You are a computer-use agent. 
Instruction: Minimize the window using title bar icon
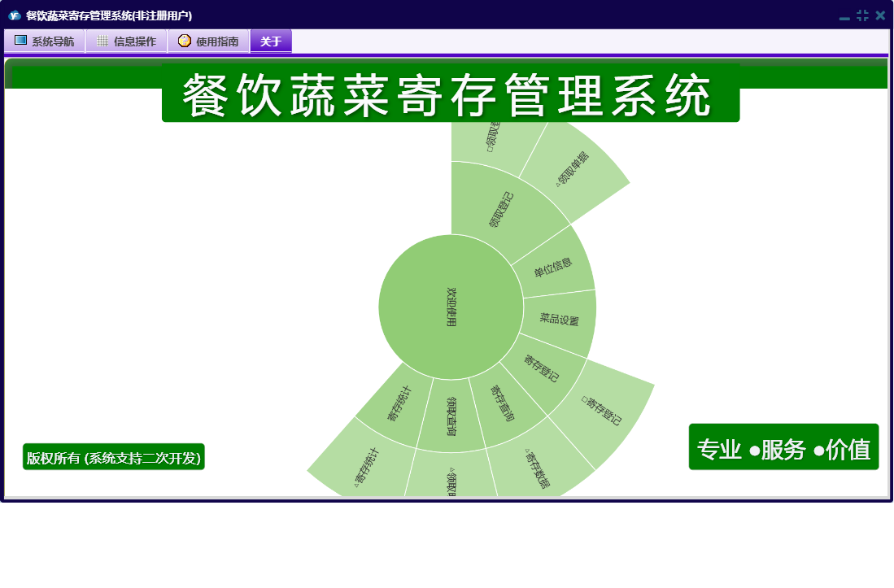(x=844, y=16)
